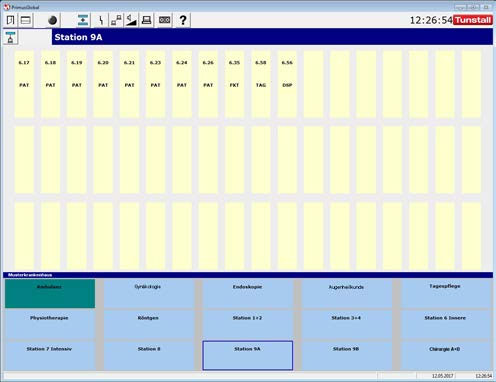This screenshot has height=382, width=496.
Task: Click the icon left of Station 9A
Action: coord(11,37)
